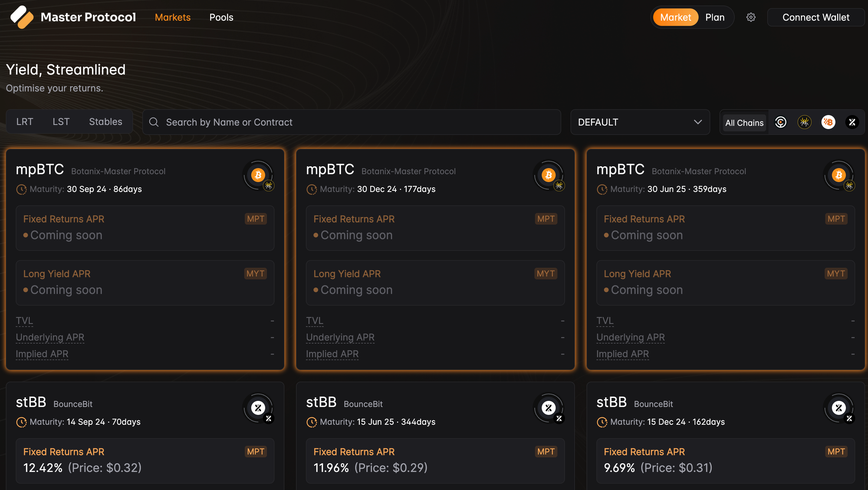Click Underlying APR label on 30 Dec 24 card

point(340,338)
